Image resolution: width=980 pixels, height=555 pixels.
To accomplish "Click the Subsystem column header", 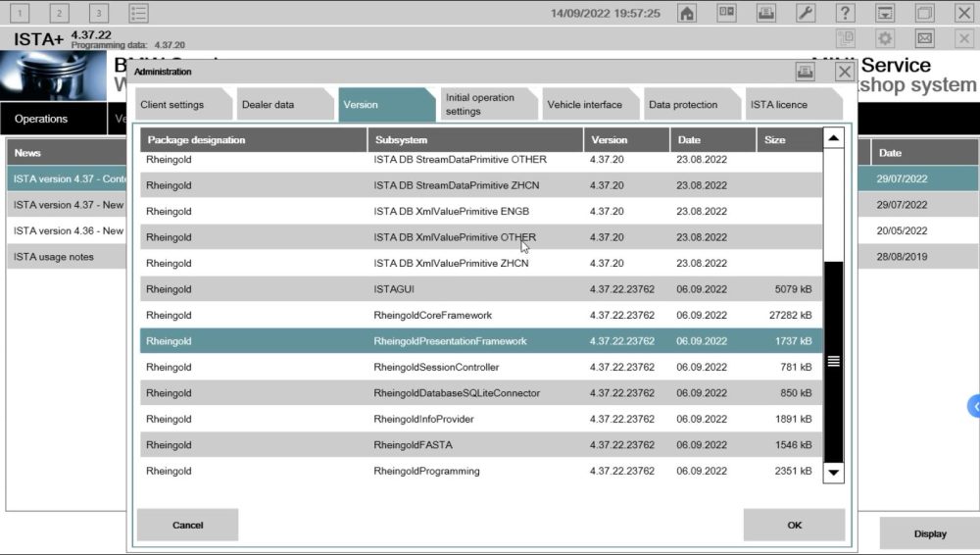I will (475, 140).
